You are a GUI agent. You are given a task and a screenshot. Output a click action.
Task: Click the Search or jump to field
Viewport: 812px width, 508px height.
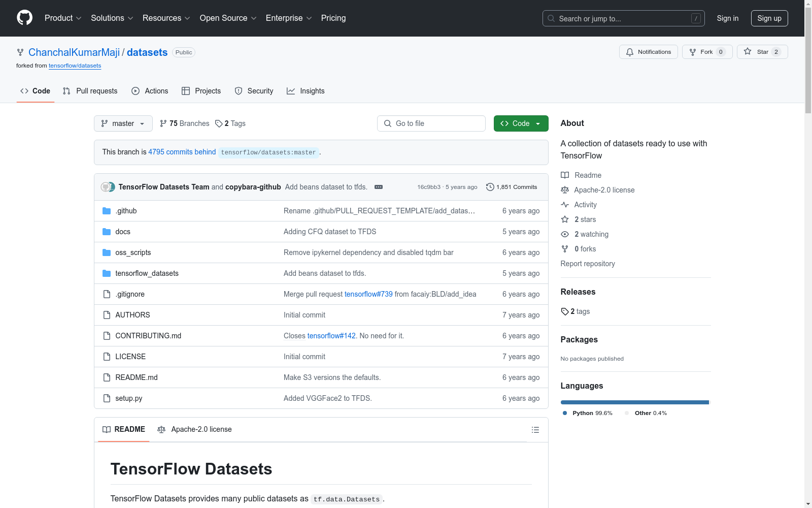(624, 18)
